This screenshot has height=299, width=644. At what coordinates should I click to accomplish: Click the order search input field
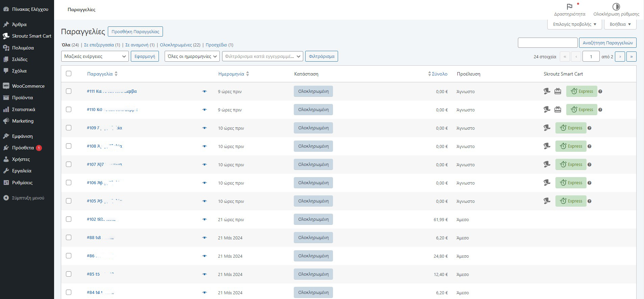(x=547, y=43)
